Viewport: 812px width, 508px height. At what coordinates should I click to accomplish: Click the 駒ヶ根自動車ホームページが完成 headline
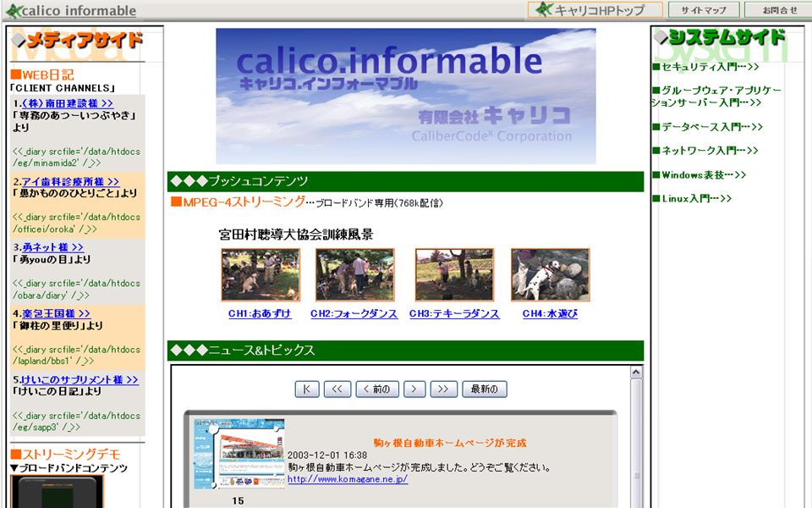(x=449, y=443)
